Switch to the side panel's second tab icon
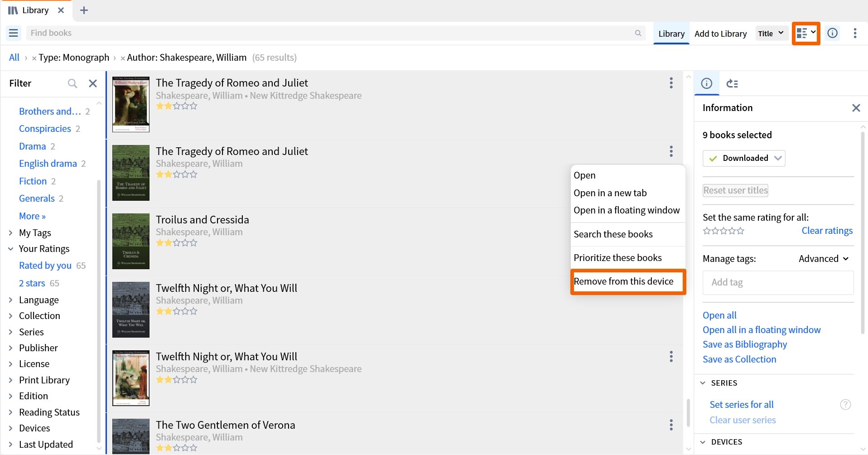The image size is (868, 455). [x=732, y=83]
